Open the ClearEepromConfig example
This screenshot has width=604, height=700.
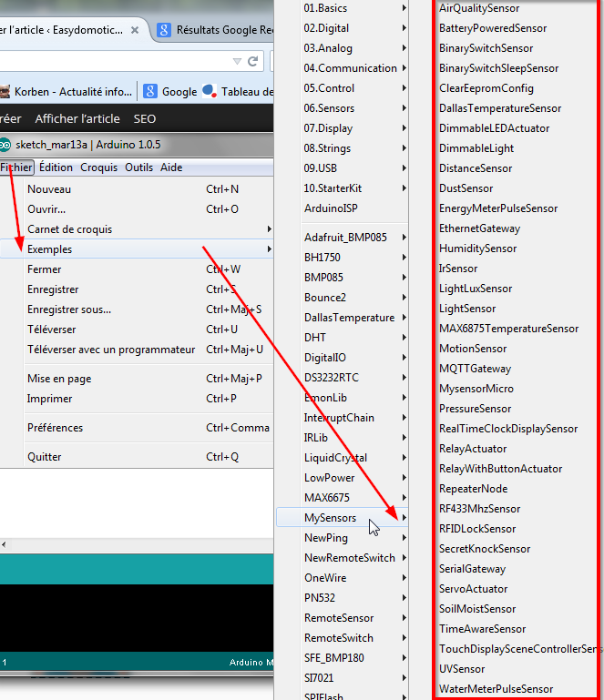(486, 88)
